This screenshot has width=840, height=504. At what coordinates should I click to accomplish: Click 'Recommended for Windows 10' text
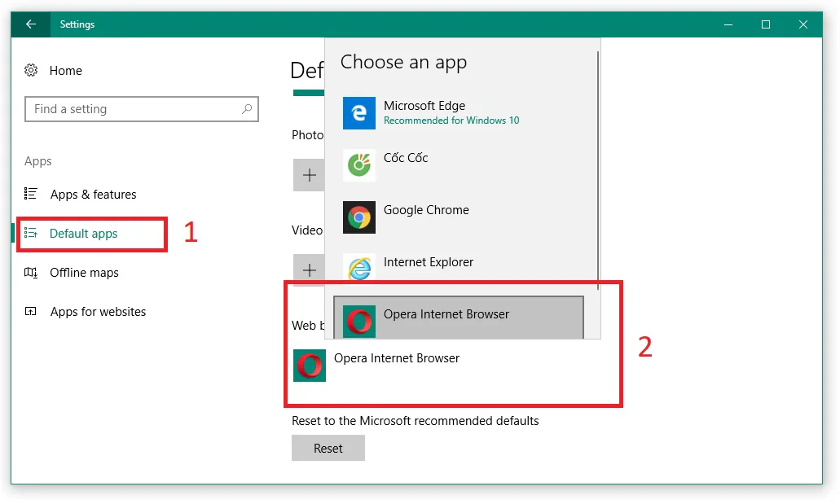[451, 121]
